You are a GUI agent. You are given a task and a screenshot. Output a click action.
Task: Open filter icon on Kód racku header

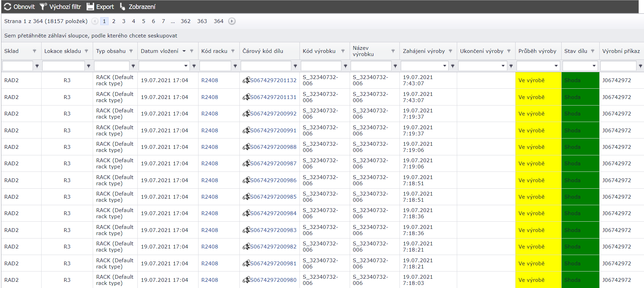pyautogui.click(x=233, y=51)
